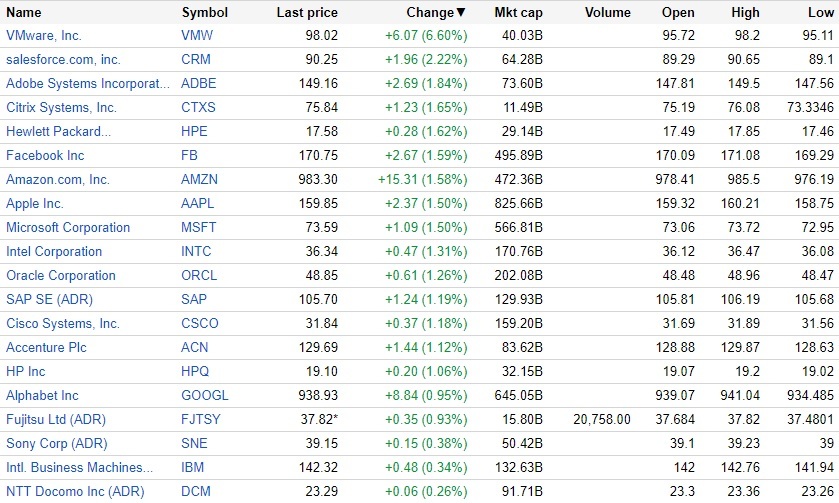Click the AMZN ticker symbol
The image size is (839, 503).
click(x=199, y=179)
